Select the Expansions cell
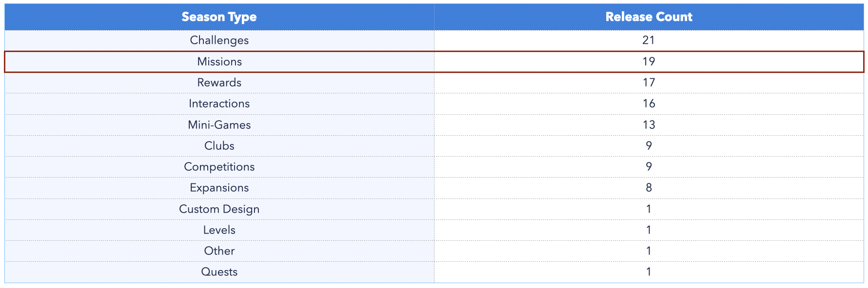 219,188
